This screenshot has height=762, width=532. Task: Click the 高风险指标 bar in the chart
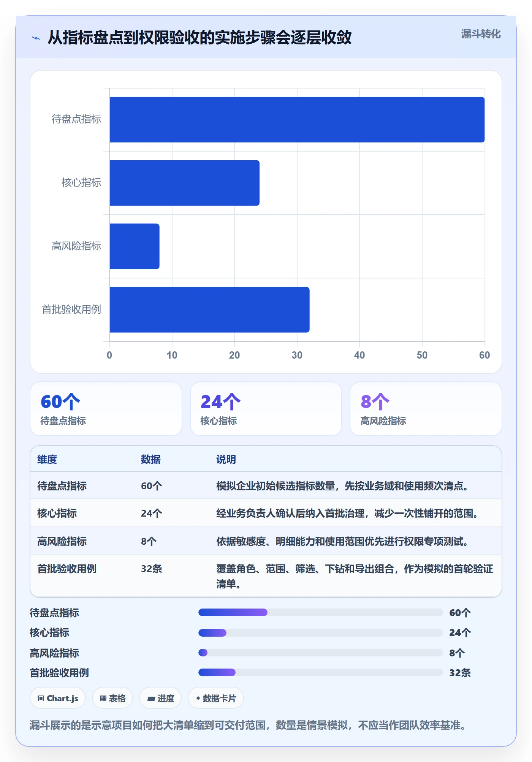click(135, 246)
